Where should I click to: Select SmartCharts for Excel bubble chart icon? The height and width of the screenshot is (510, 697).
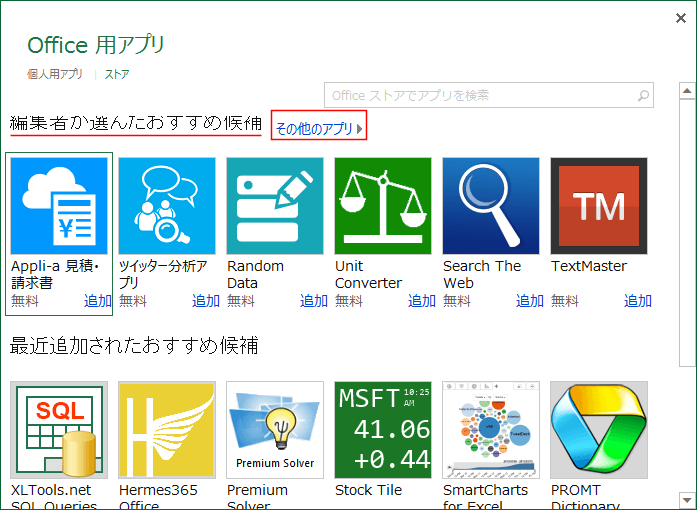[491, 430]
